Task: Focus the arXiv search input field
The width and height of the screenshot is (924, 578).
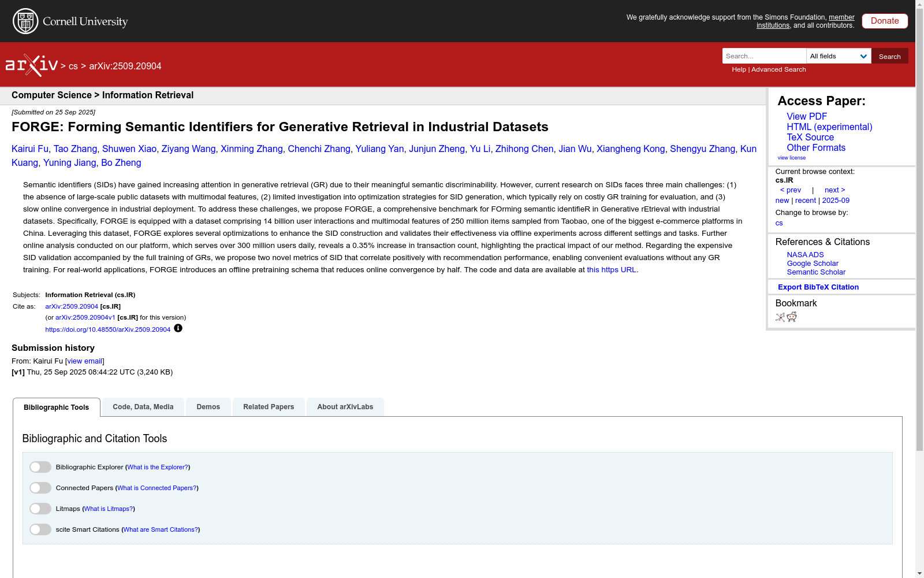Action: click(764, 56)
